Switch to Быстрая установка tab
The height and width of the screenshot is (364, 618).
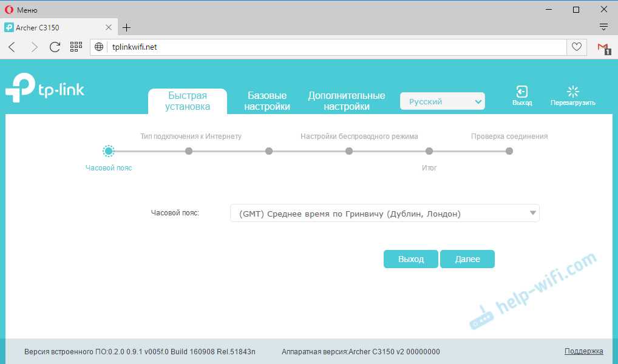188,101
